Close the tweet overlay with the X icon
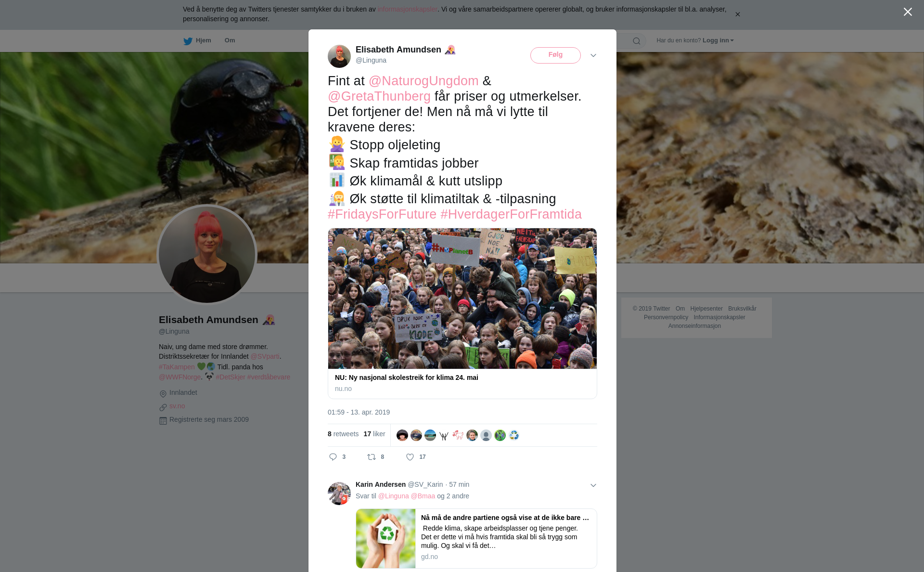The image size is (924, 572). pyautogui.click(x=908, y=12)
